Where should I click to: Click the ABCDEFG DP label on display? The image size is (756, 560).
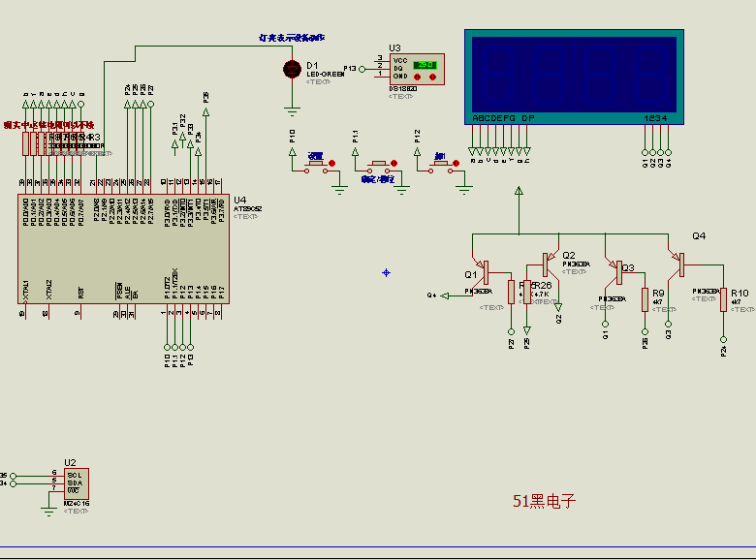click(503, 118)
